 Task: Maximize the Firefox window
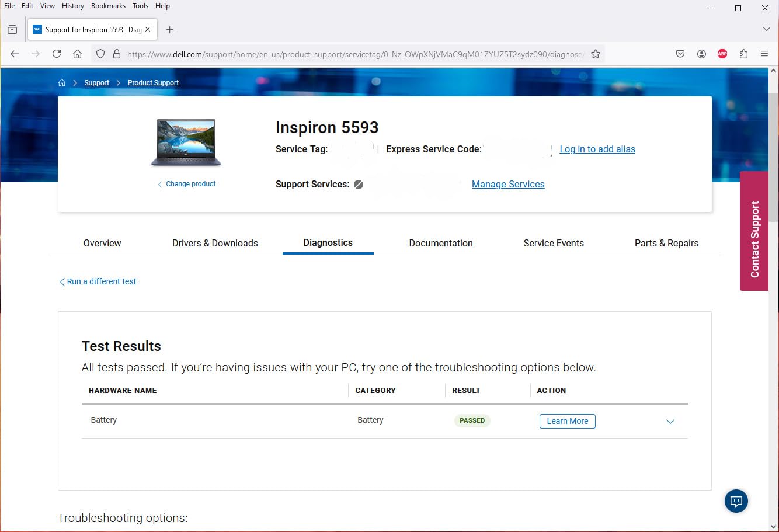coord(738,8)
